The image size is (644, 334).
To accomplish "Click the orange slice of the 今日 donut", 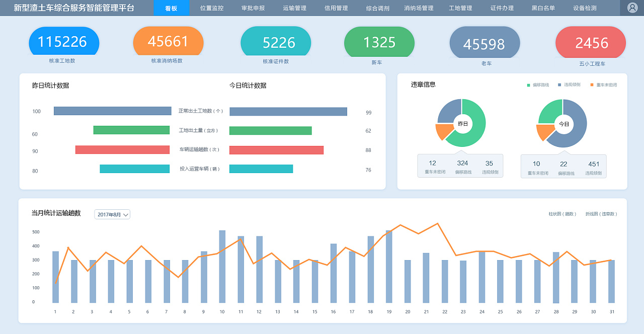I will click(x=544, y=132).
